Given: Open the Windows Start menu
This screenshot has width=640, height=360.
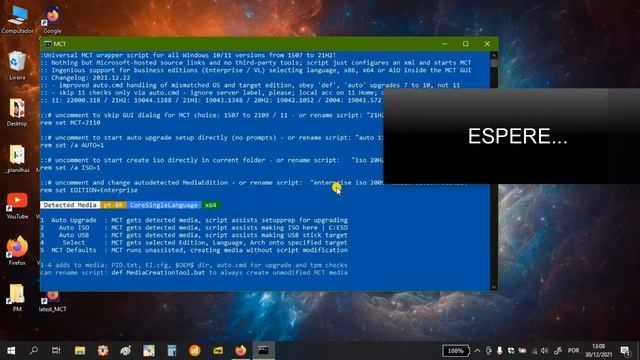Looking at the screenshot, I should pos(11,351).
